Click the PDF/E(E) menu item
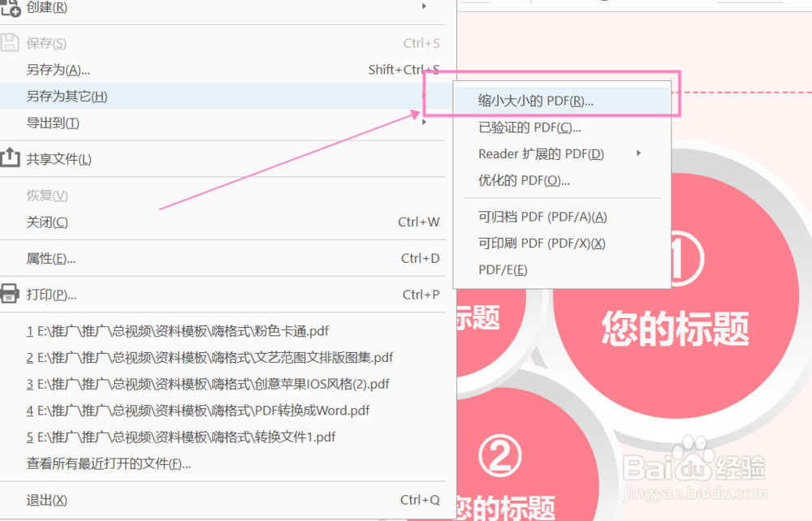The width and height of the screenshot is (812, 521). click(x=502, y=269)
